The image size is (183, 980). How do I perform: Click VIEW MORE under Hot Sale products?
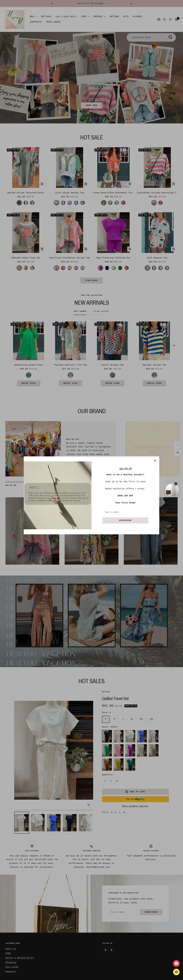click(x=92, y=280)
